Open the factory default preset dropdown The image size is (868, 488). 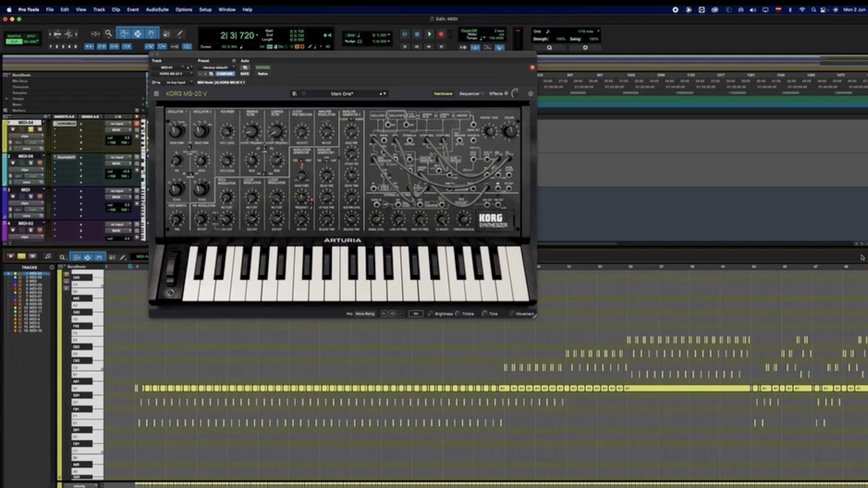point(216,67)
